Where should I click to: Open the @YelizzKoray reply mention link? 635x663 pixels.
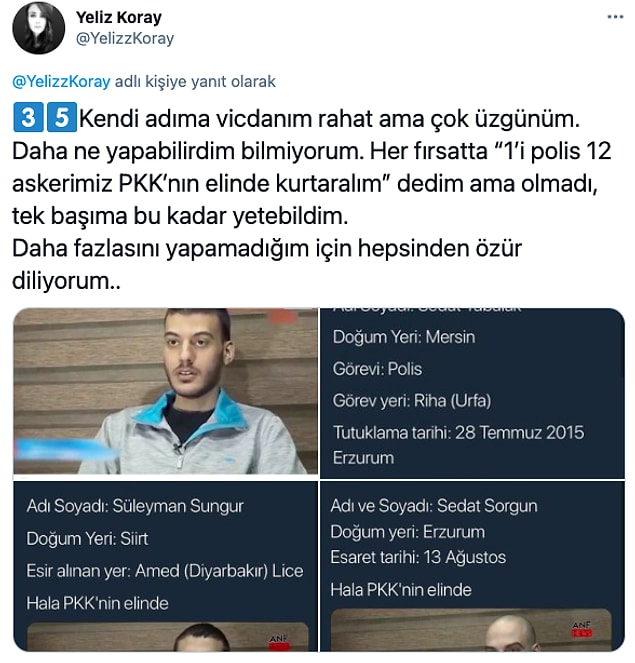(x=61, y=81)
